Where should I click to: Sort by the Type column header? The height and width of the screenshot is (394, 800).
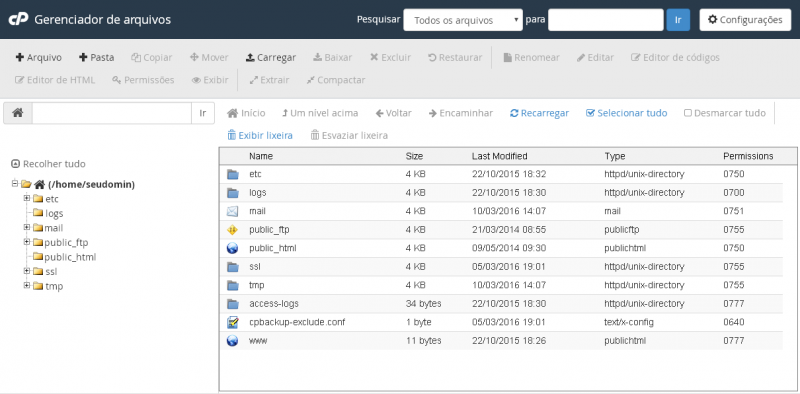pyautogui.click(x=615, y=156)
